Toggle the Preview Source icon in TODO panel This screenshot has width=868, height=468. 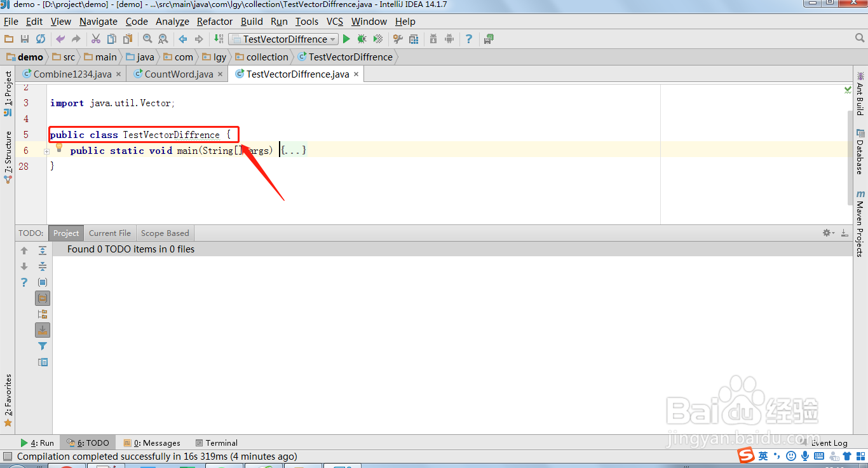pos(43,362)
